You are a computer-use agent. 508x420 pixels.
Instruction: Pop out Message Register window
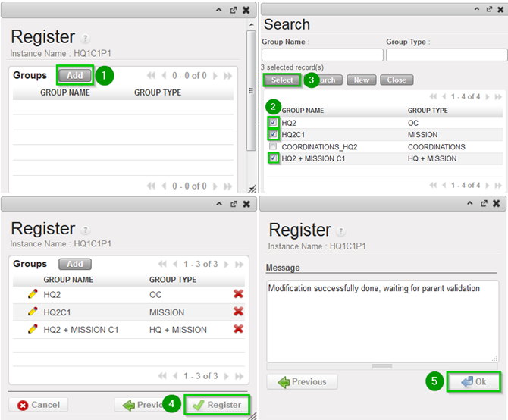pyautogui.click(x=484, y=203)
